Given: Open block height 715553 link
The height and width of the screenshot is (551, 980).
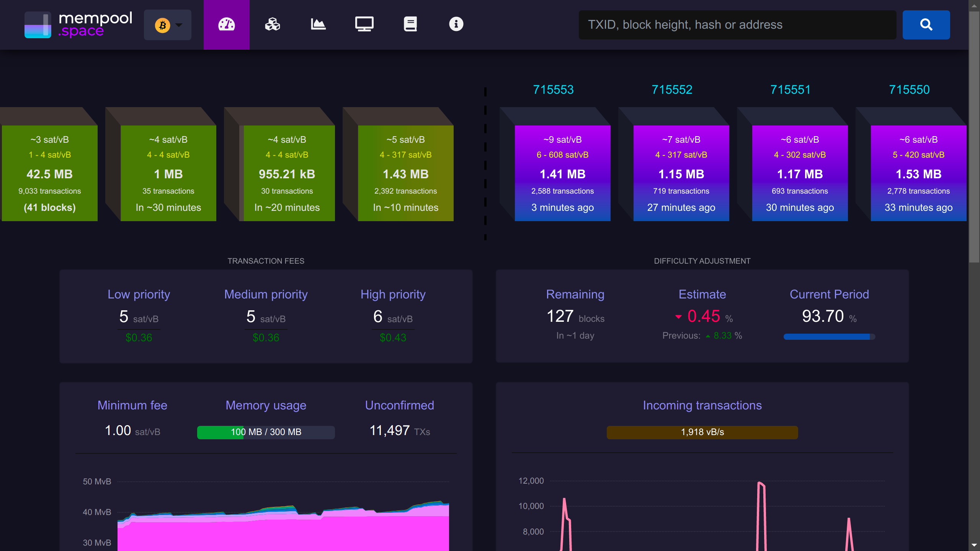Looking at the screenshot, I should [x=553, y=90].
